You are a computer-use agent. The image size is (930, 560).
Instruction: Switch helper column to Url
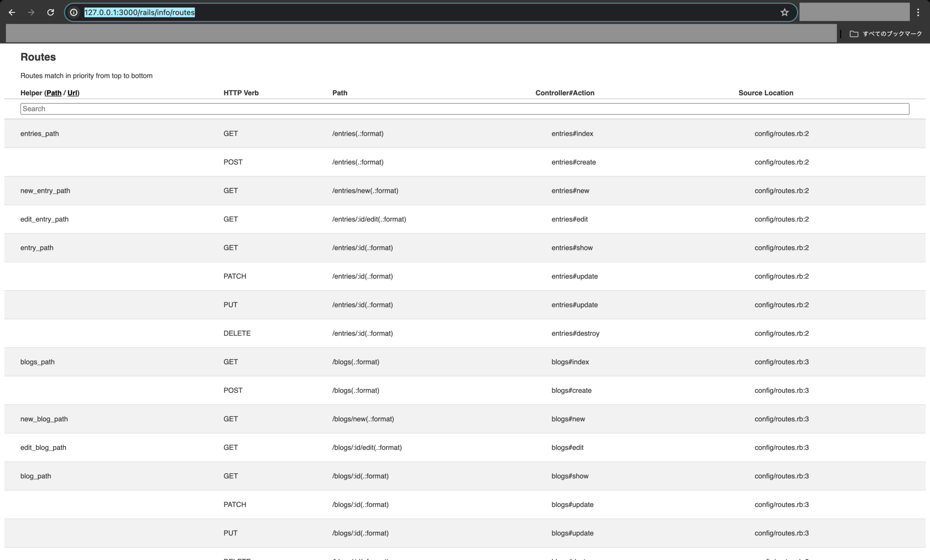pyautogui.click(x=72, y=93)
